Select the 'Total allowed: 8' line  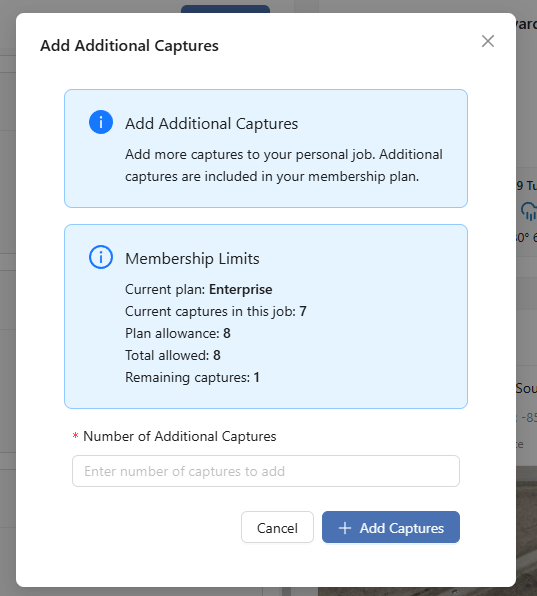pos(173,356)
